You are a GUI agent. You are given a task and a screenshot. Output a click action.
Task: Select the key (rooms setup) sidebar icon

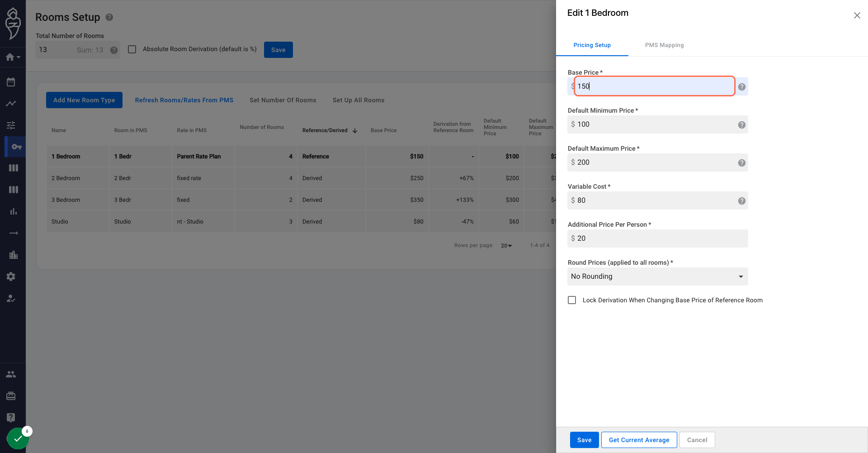(16, 147)
